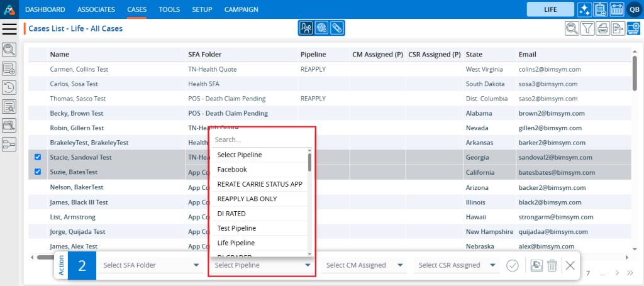Click the trash delete icon in action bar
The width and height of the screenshot is (644, 286).
552,265
